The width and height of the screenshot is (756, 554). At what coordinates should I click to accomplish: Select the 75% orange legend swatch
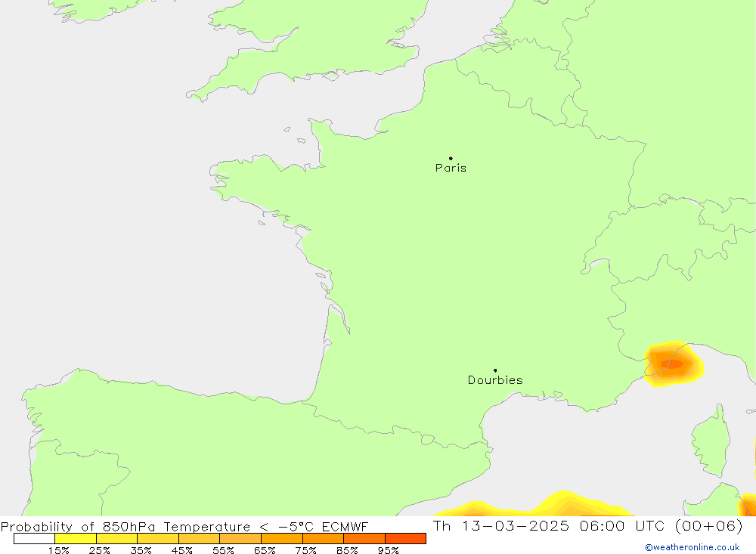323,539
